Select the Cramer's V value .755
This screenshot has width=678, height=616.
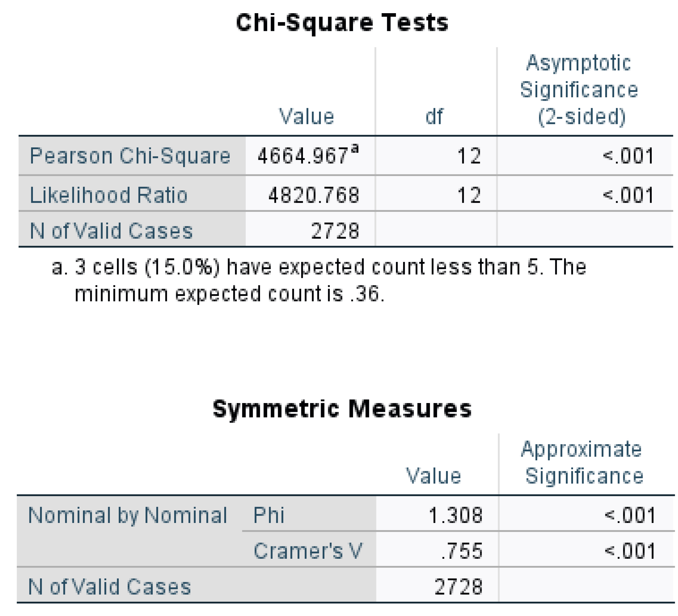pyautogui.click(x=462, y=551)
